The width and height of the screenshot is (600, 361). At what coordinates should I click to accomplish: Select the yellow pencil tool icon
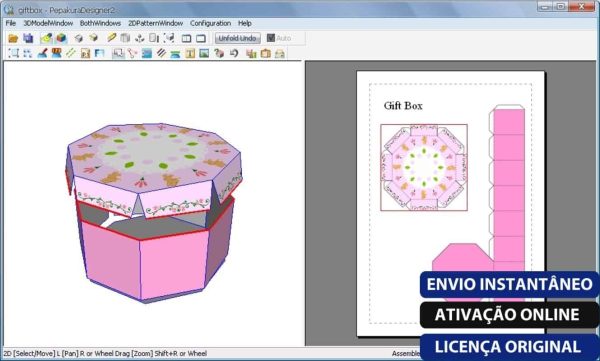point(111,38)
